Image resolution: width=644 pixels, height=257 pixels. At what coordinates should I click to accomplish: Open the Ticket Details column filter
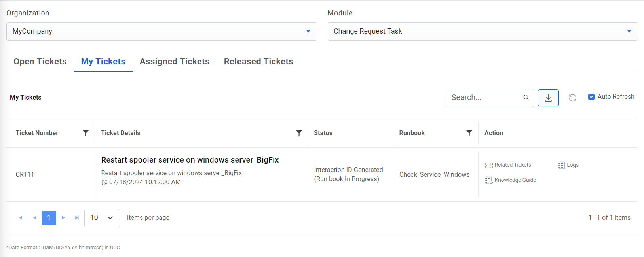(299, 133)
